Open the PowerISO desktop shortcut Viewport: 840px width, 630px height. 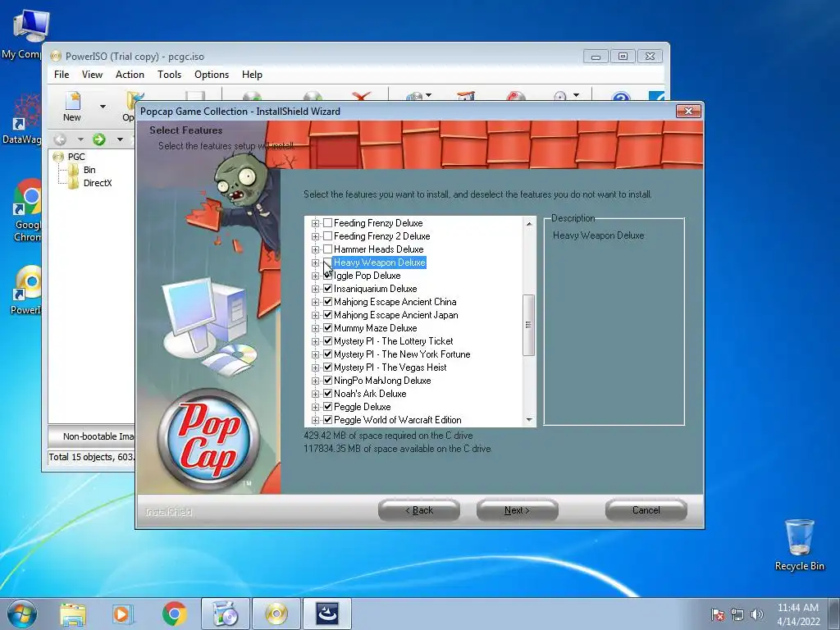(x=25, y=290)
